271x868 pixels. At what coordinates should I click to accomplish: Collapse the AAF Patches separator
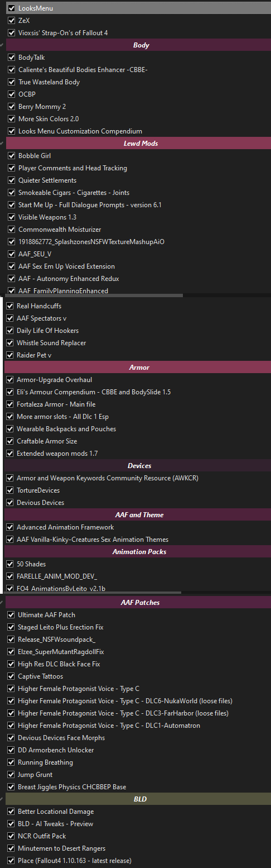(x=2, y=603)
